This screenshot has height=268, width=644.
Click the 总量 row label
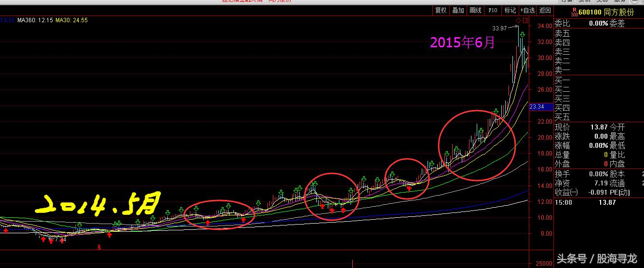click(x=562, y=155)
